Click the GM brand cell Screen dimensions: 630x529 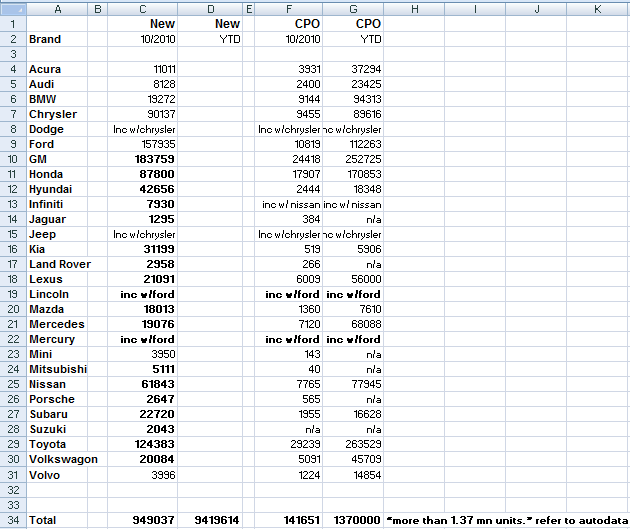tap(57, 159)
